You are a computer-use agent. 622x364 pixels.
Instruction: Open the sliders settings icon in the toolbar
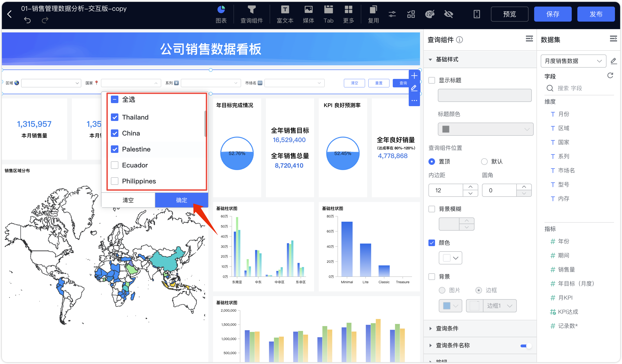[392, 14]
